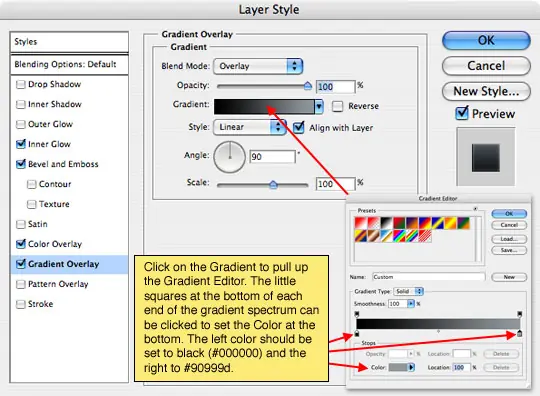This screenshot has height=396, width=540.
Task: Enable the Texture checkbox
Action: click(31, 204)
